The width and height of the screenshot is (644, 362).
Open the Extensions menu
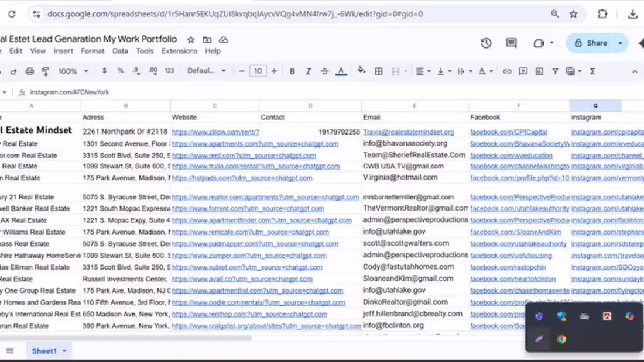(x=179, y=51)
